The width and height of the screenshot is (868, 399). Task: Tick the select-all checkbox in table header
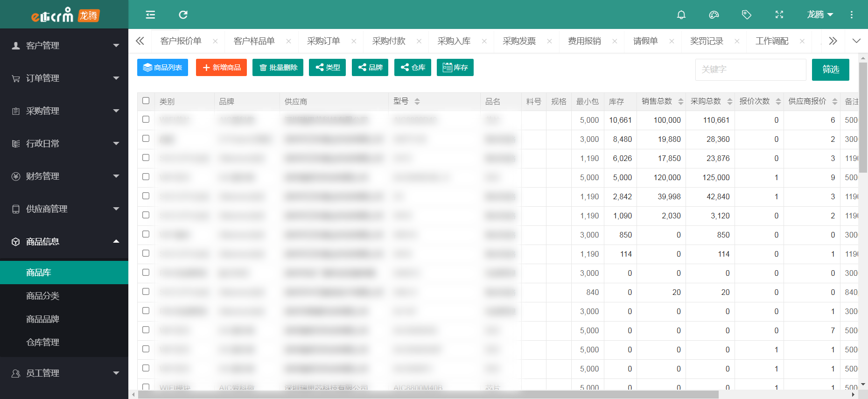pos(146,101)
